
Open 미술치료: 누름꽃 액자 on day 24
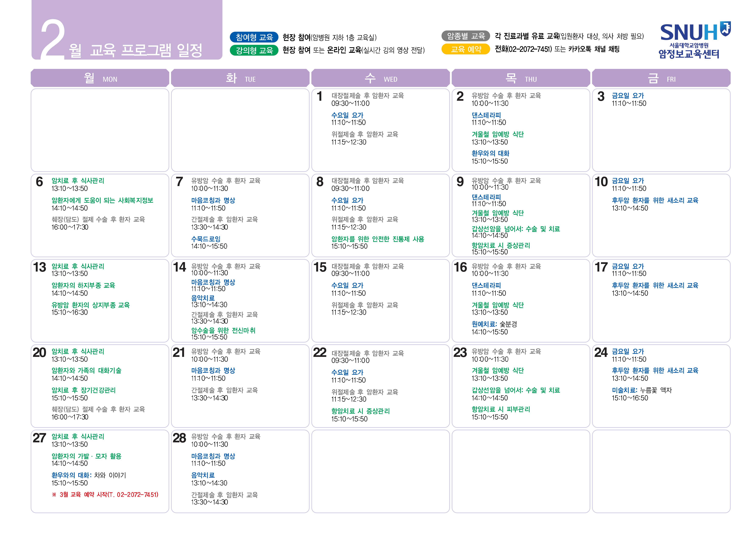click(642, 390)
